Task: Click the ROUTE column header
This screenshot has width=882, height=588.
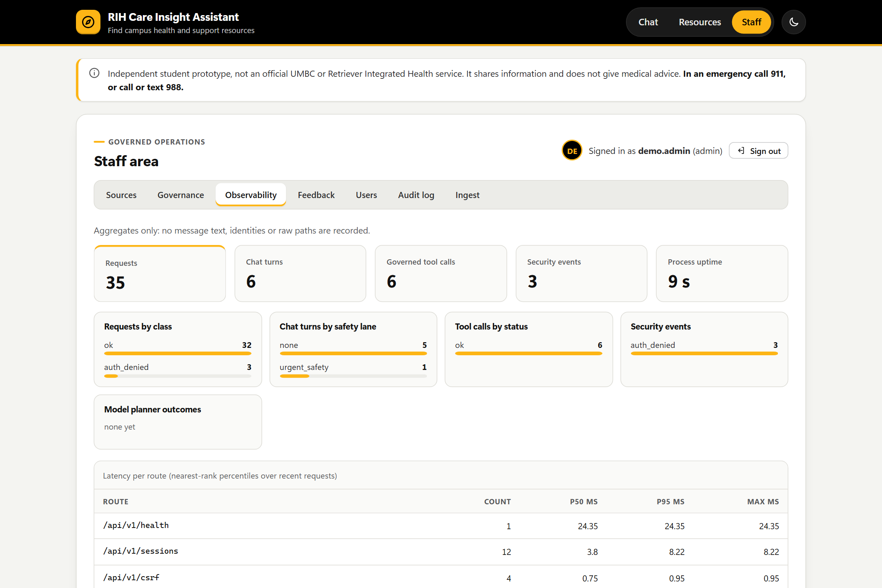Action: pos(116,501)
